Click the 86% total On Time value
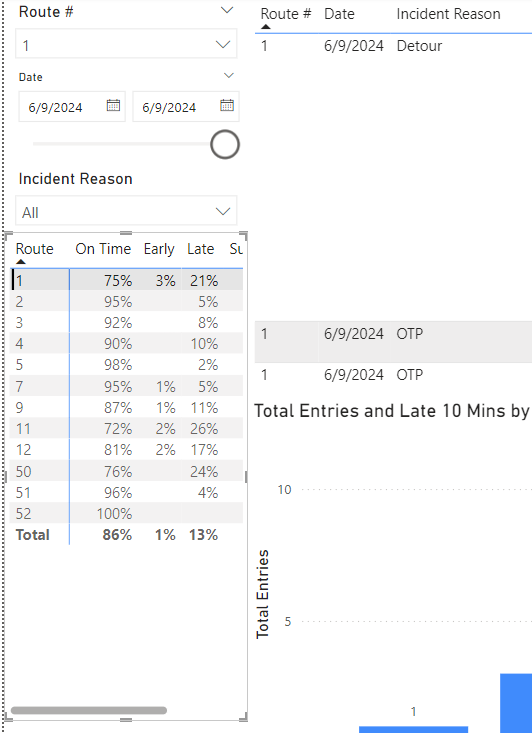 (117, 535)
